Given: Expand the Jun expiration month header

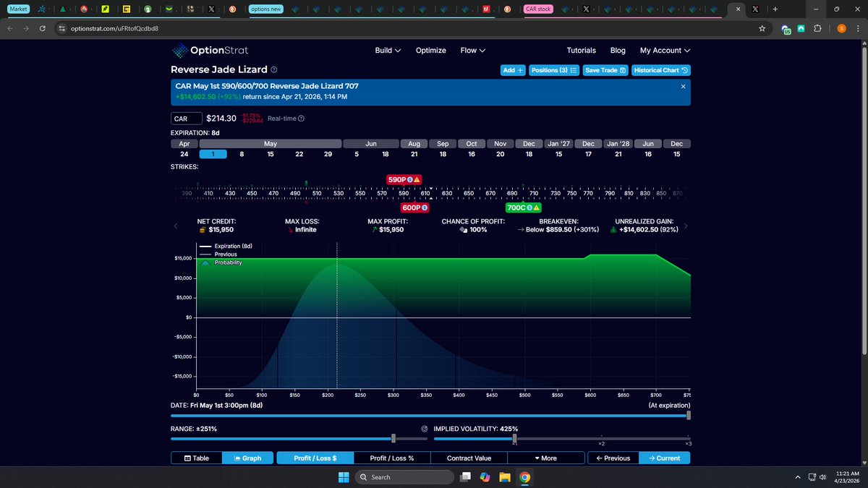Looking at the screenshot, I should [x=370, y=144].
